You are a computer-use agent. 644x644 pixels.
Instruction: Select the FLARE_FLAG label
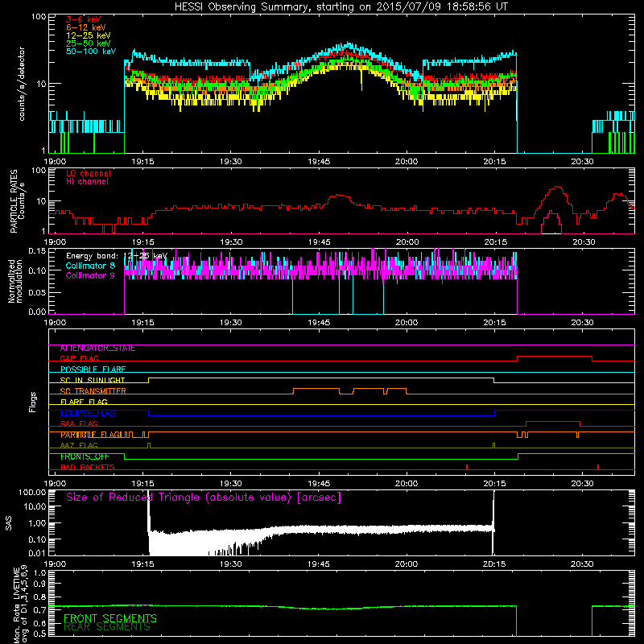click(x=84, y=402)
